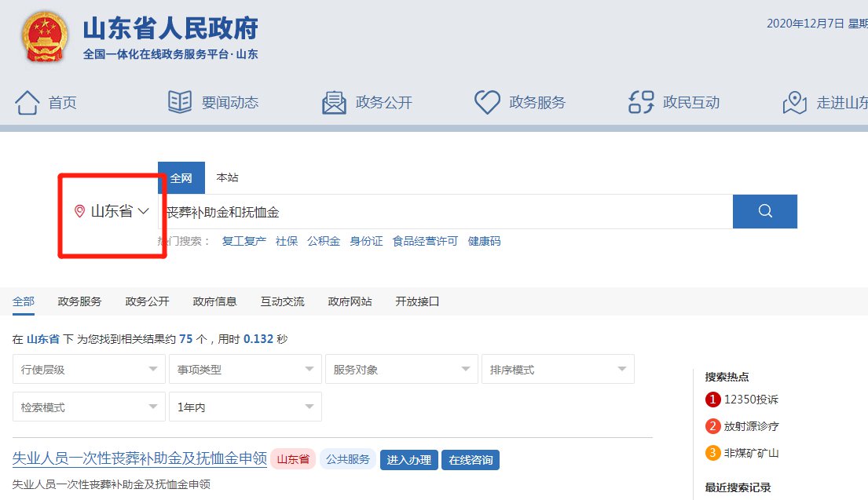Click the magnifier search button
868x500 pixels.
(x=765, y=211)
